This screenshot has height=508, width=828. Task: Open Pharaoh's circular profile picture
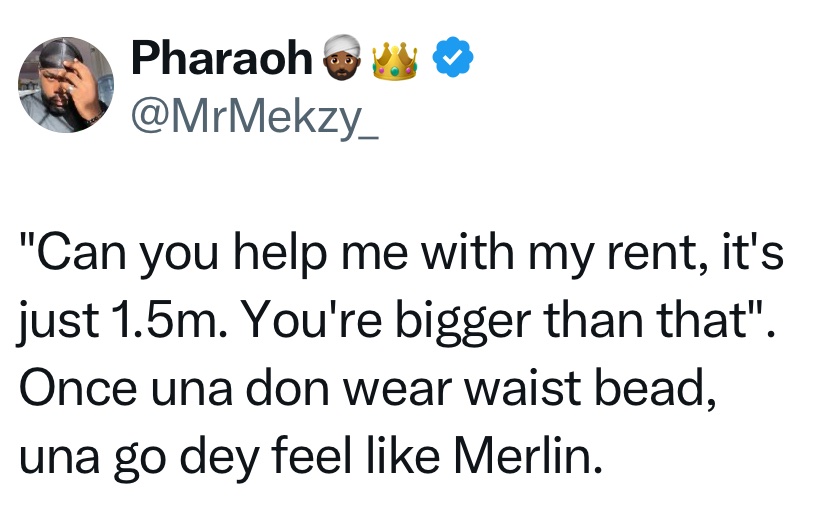coord(66,84)
